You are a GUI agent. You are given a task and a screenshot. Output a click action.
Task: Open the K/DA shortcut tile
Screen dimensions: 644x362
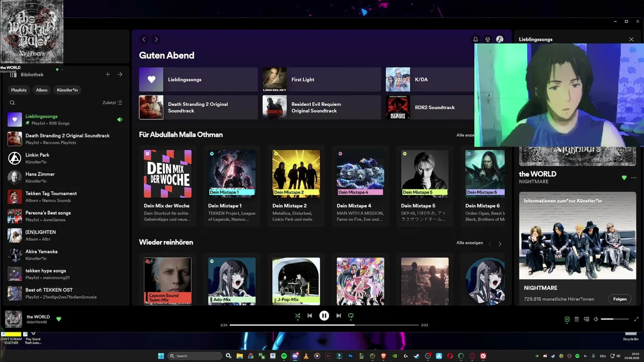430,79
